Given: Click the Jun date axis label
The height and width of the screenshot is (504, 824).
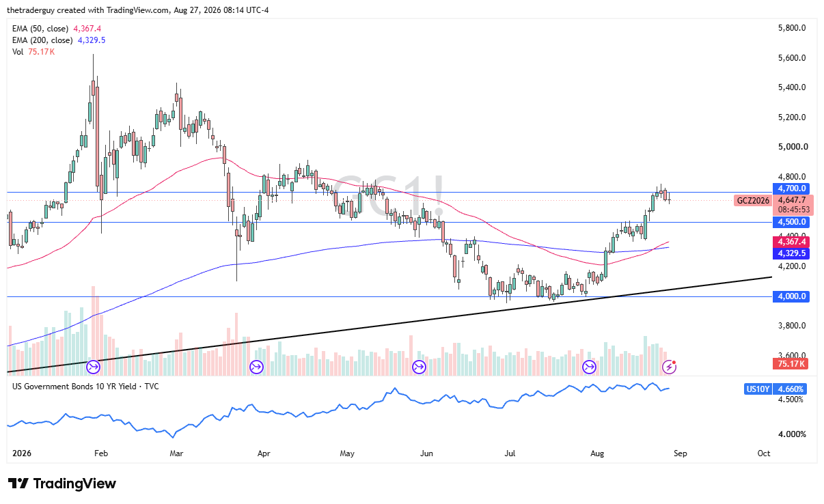Looking at the screenshot, I should coord(428,453).
